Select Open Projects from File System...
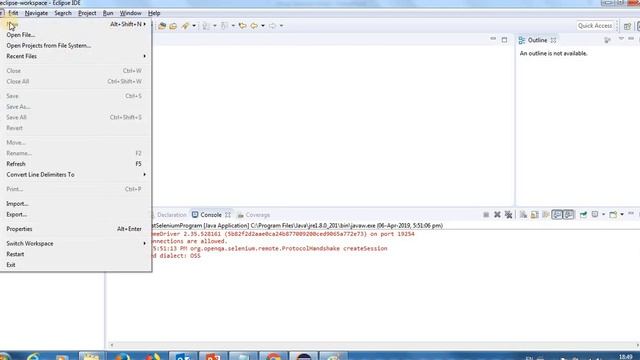 tap(76, 45)
